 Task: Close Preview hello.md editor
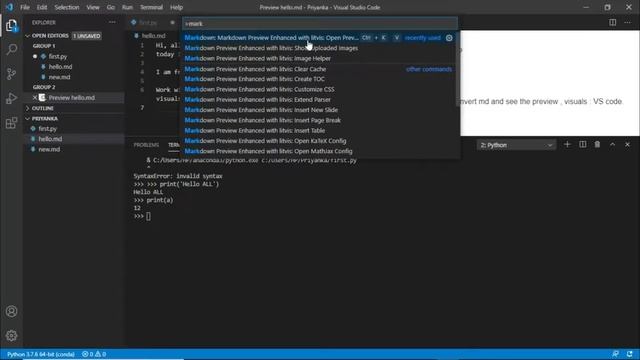pos(35,98)
